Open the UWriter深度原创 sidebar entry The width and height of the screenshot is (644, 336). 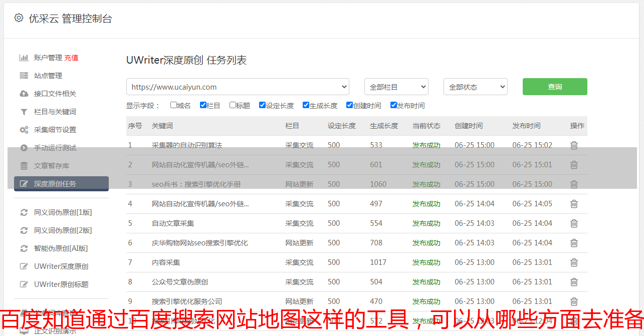(61, 266)
